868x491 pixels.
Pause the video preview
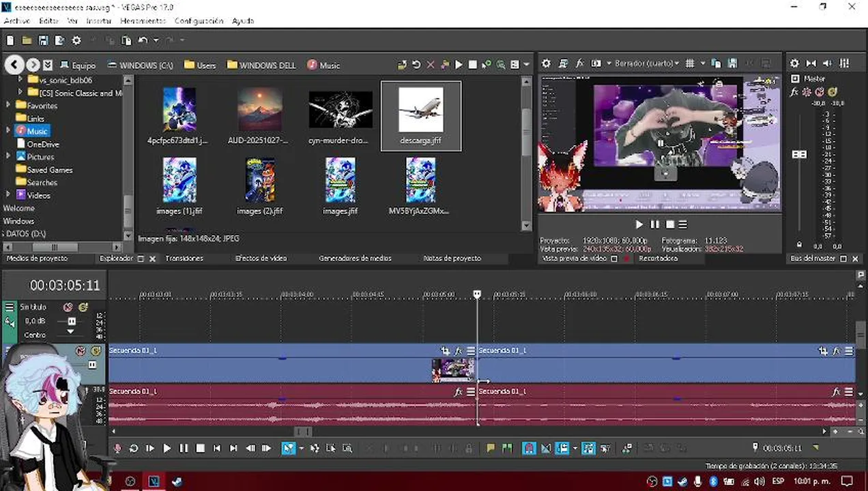tap(654, 224)
